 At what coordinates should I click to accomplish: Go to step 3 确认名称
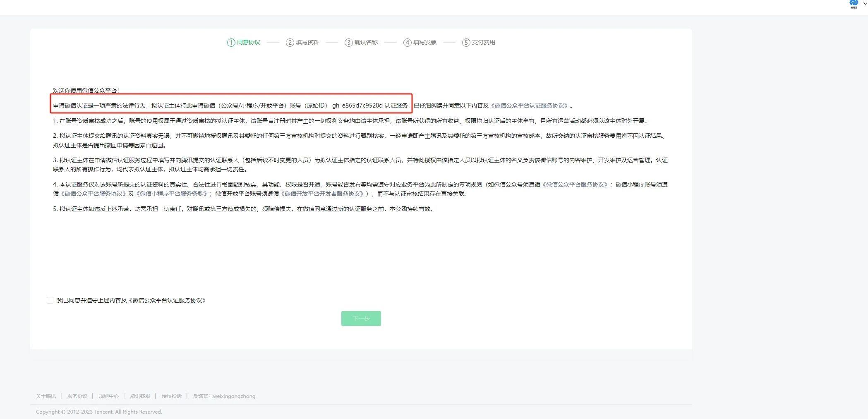click(361, 42)
